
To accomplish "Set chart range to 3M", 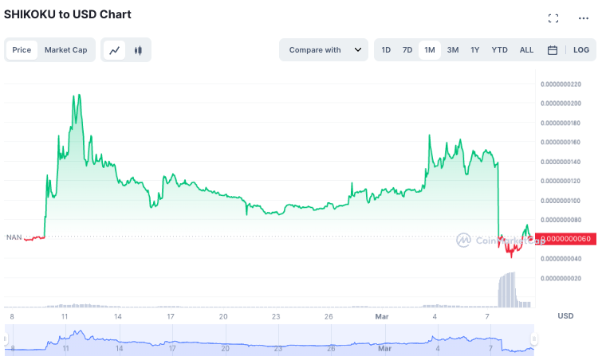I will [x=453, y=50].
